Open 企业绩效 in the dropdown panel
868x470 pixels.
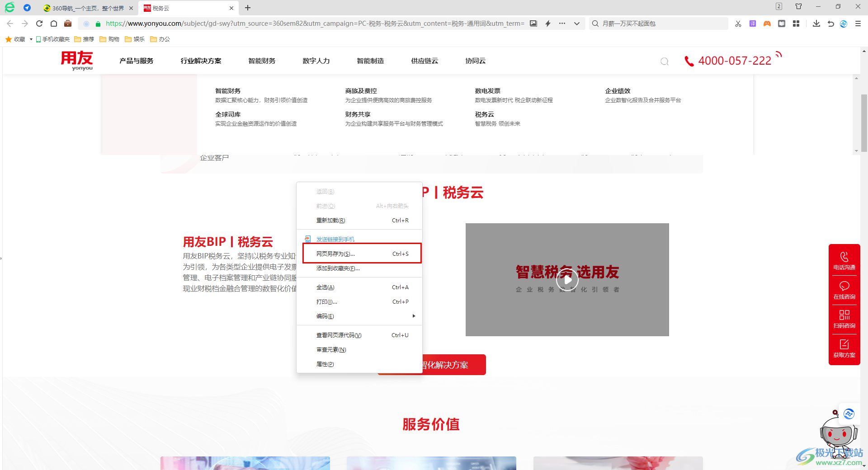point(618,91)
